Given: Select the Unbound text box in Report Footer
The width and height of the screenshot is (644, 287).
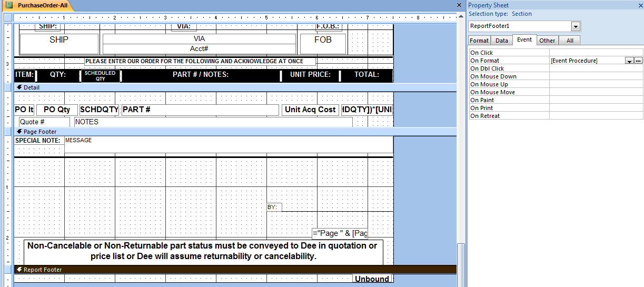Looking at the screenshot, I should click(373, 279).
